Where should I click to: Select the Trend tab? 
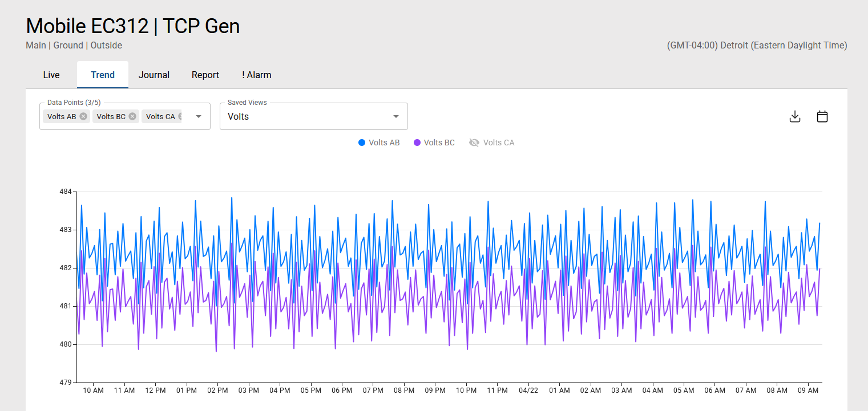pos(103,75)
